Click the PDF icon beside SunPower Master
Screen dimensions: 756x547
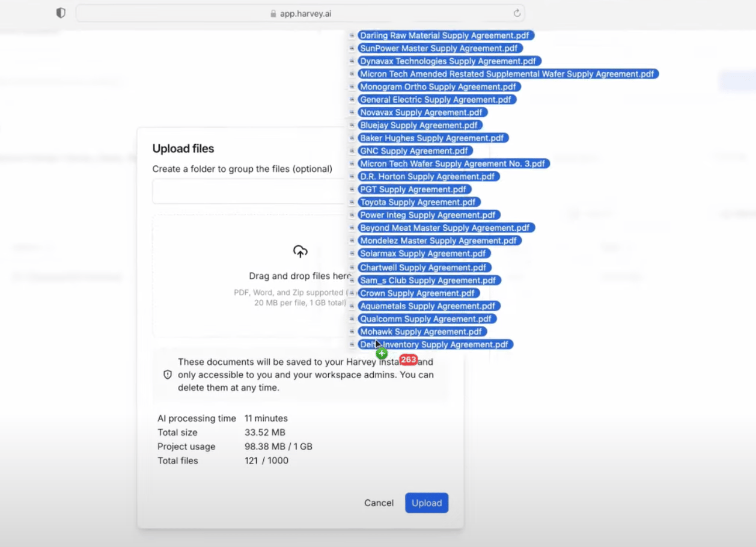[x=352, y=48]
